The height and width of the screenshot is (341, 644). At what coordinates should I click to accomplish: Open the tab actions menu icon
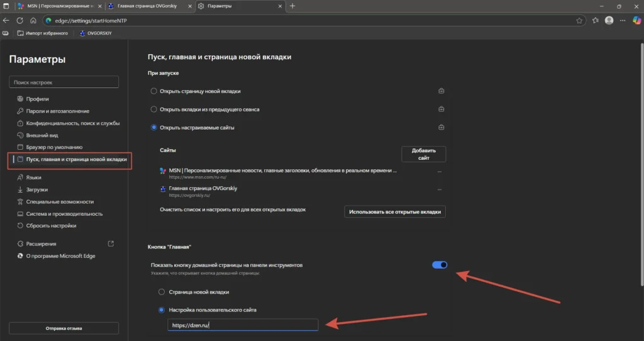[x=6, y=6]
